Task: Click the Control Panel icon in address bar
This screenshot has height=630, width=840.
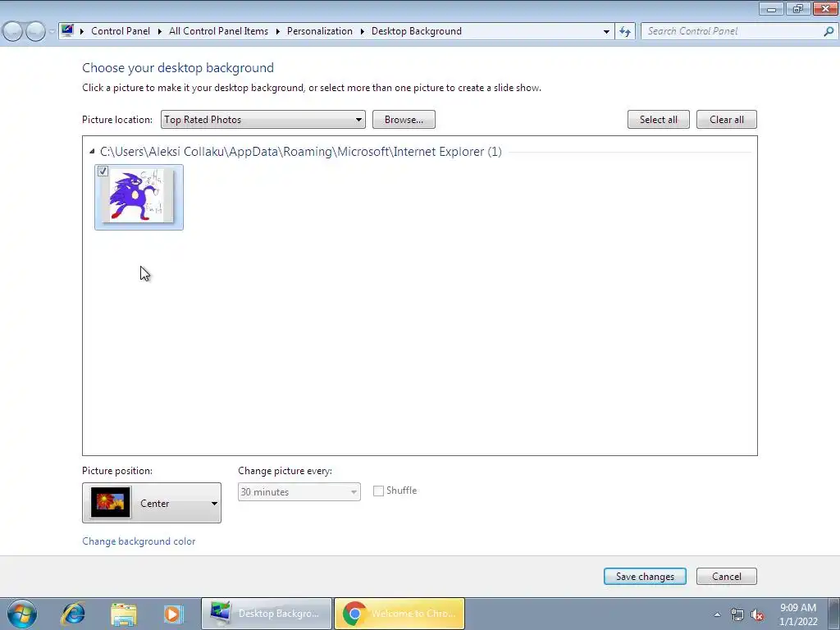Action: tap(67, 30)
